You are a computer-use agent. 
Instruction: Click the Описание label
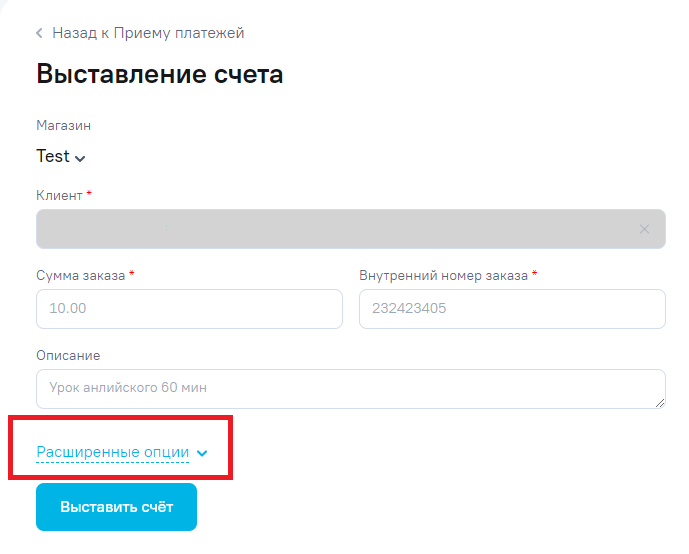[x=68, y=355]
